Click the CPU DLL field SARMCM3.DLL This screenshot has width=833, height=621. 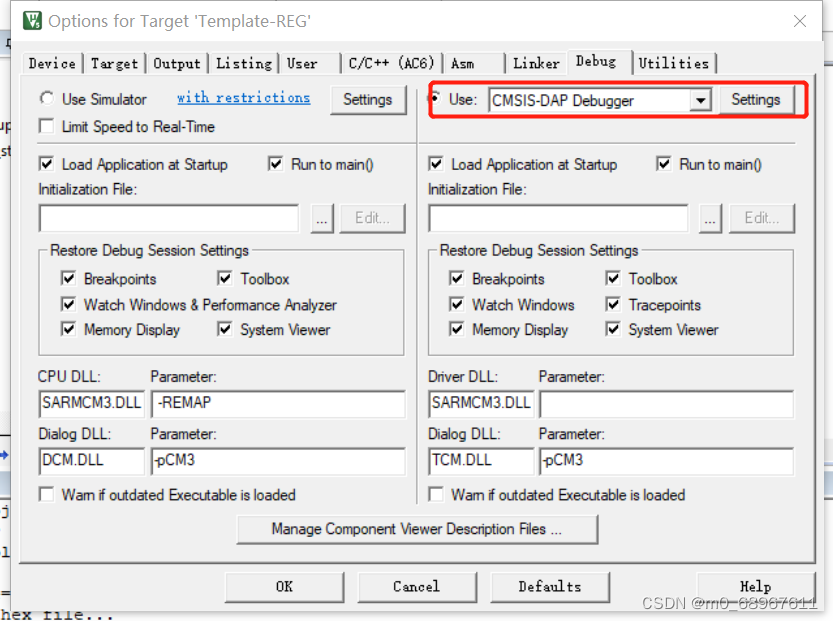point(91,404)
